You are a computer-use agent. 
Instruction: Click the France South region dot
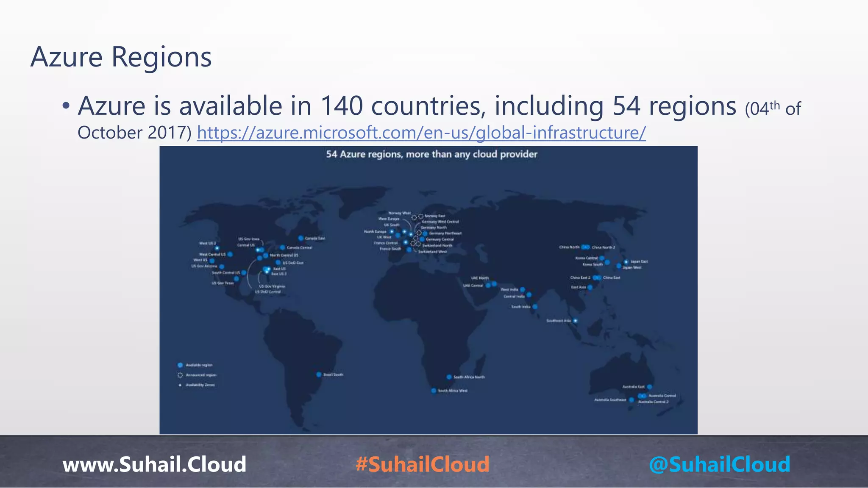[x=409, y=250]
